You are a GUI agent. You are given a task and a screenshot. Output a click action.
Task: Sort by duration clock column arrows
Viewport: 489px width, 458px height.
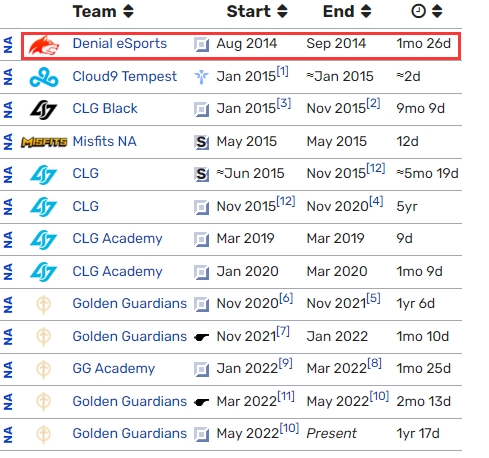click(x=437, y=11)
